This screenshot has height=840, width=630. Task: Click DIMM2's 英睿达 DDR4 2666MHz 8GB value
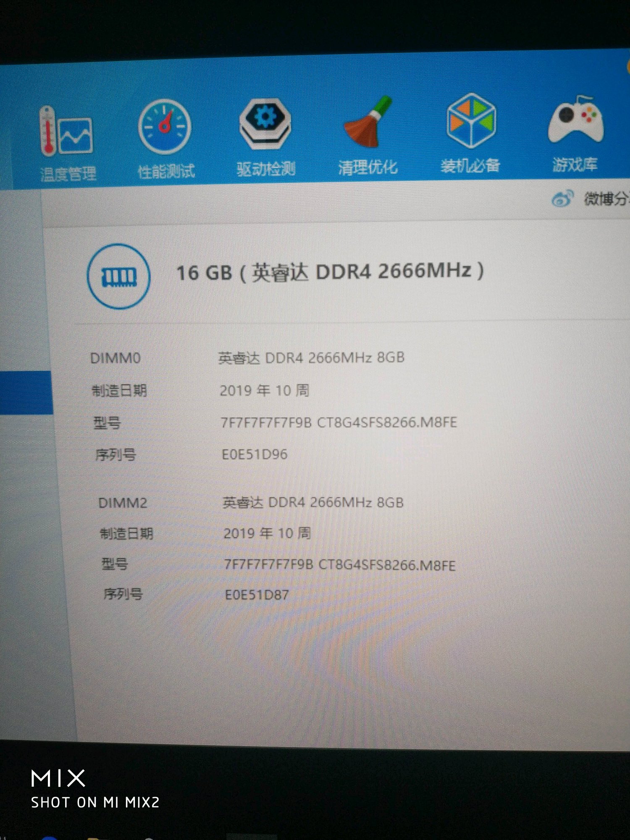pyautogui.click(x=313, y=502)
